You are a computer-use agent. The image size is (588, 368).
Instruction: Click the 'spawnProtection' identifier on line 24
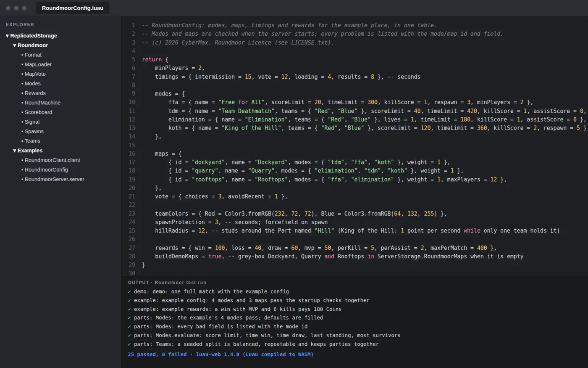180,222
